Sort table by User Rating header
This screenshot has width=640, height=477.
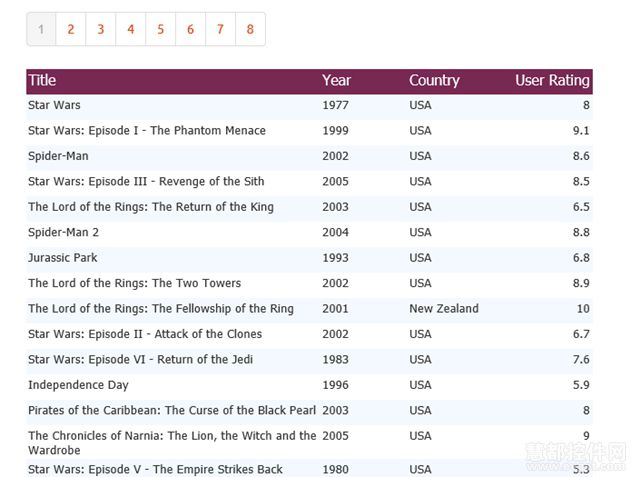tap(552, 81)
